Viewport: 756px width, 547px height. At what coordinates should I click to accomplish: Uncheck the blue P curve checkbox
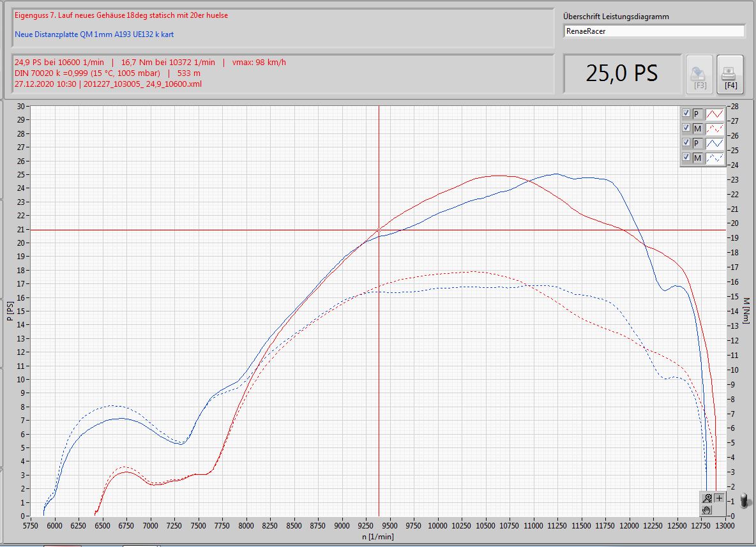point(686,143)
